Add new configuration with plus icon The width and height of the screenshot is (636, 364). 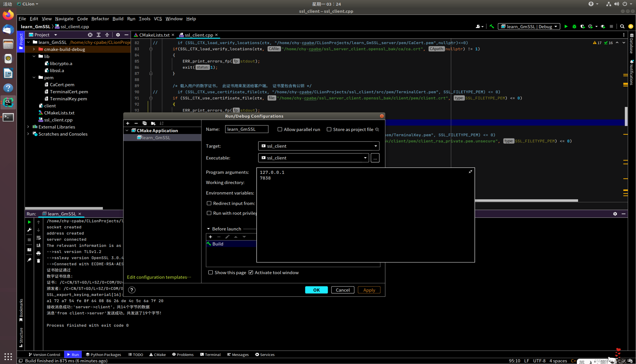point(128,123)
